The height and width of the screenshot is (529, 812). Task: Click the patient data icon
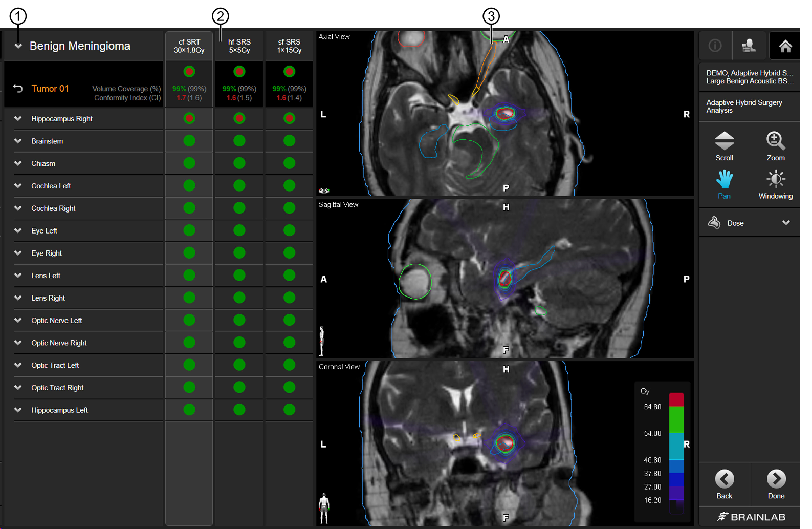[x=749, y=46]
